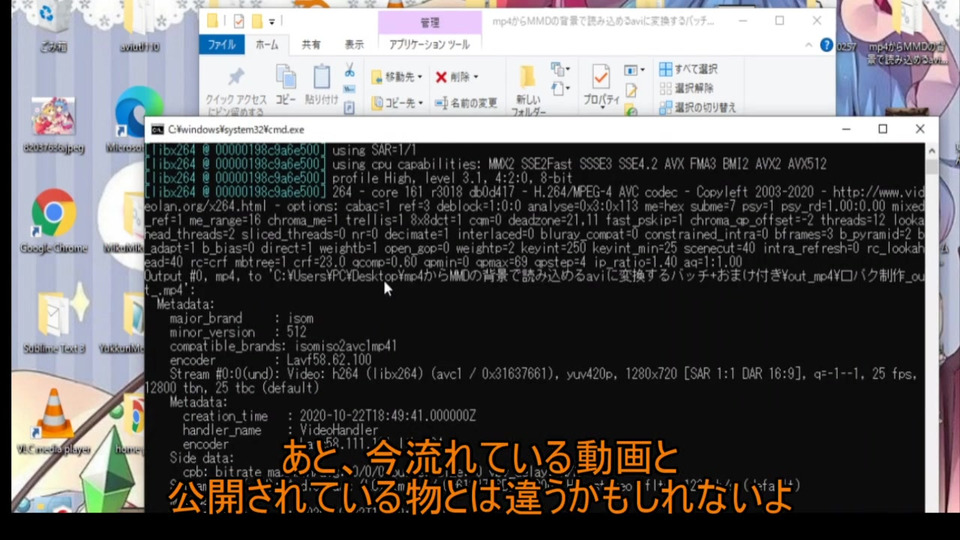Open the aviutl110 desktop folder
Screen dimensions: 960x540
(x=140, y=26)
